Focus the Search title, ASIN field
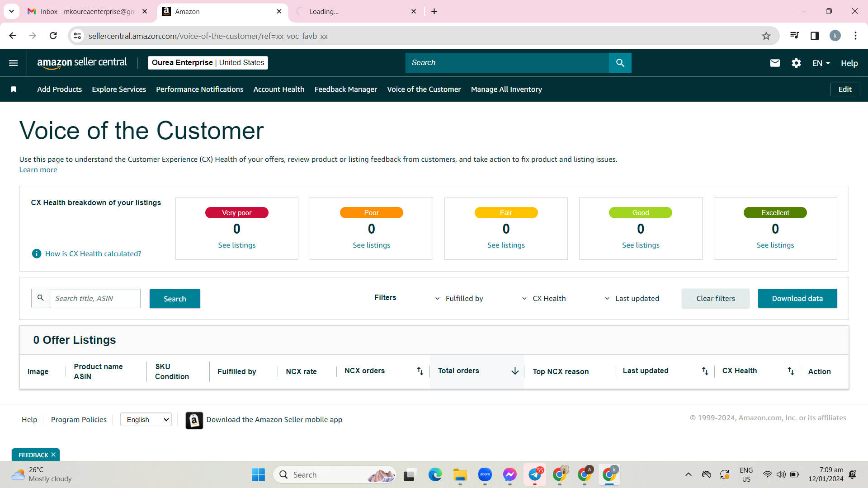This screenshot has height=488, width=868. [x=95, y=299]
